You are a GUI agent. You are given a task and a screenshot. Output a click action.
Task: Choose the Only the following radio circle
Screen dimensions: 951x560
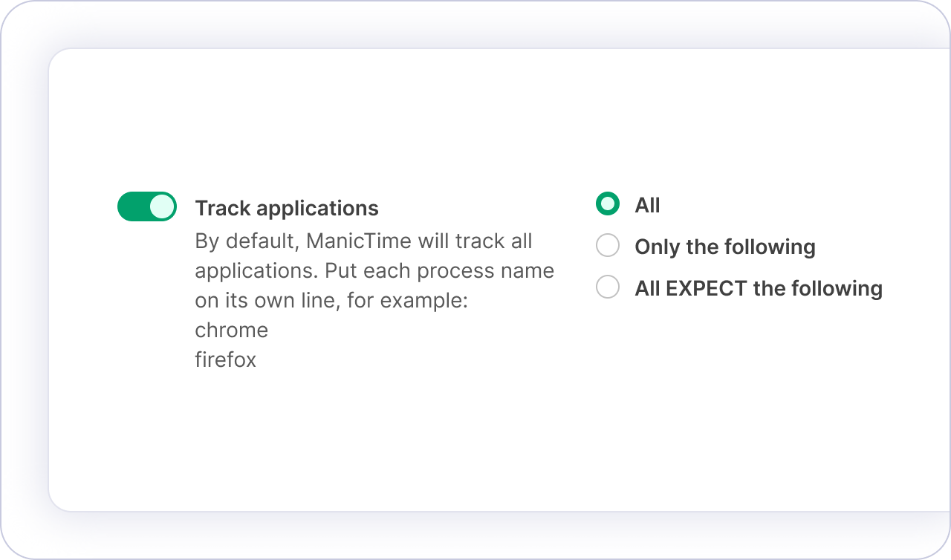[608, 245]
